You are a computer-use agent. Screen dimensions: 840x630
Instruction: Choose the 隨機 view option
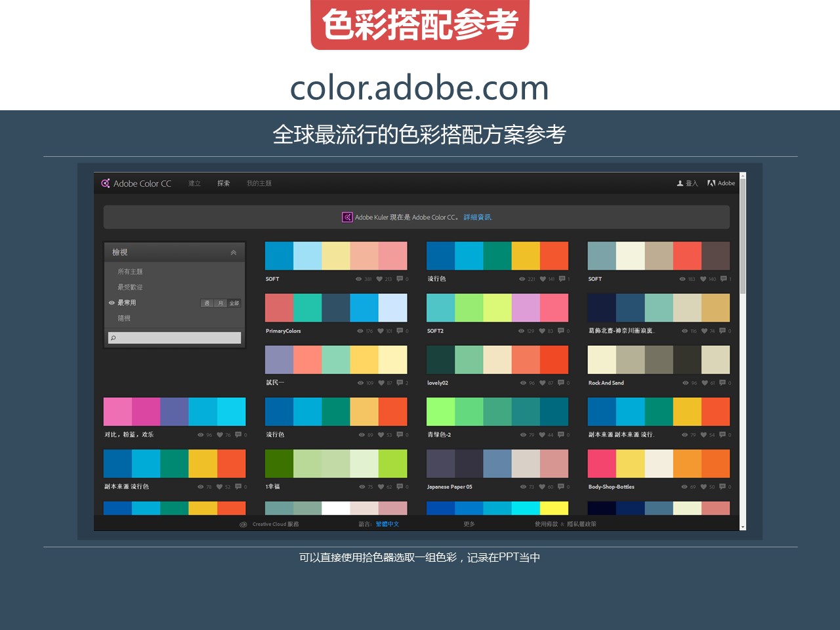tap(124, 318)
